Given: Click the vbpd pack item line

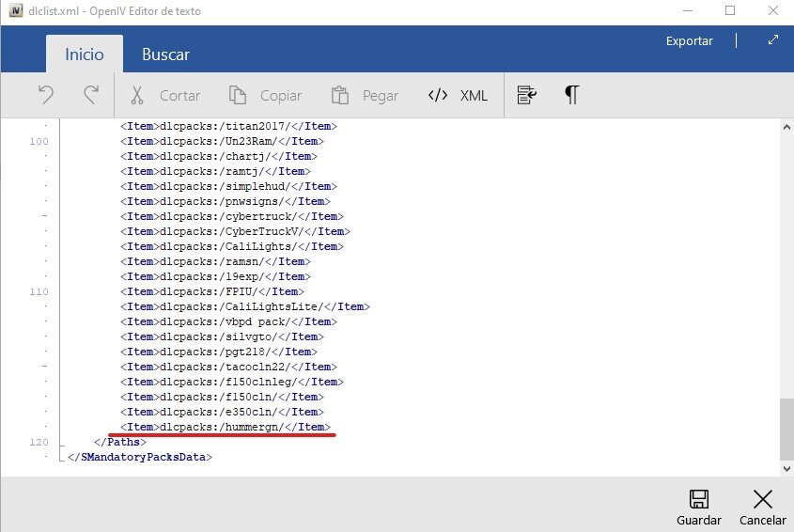Looking at the screenshot, I should tap(228, 321).
